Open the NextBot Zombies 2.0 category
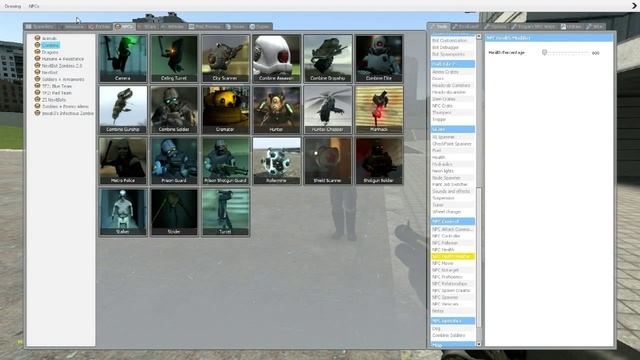The height and width of the screenshot is (360, 640). [62, 66]
